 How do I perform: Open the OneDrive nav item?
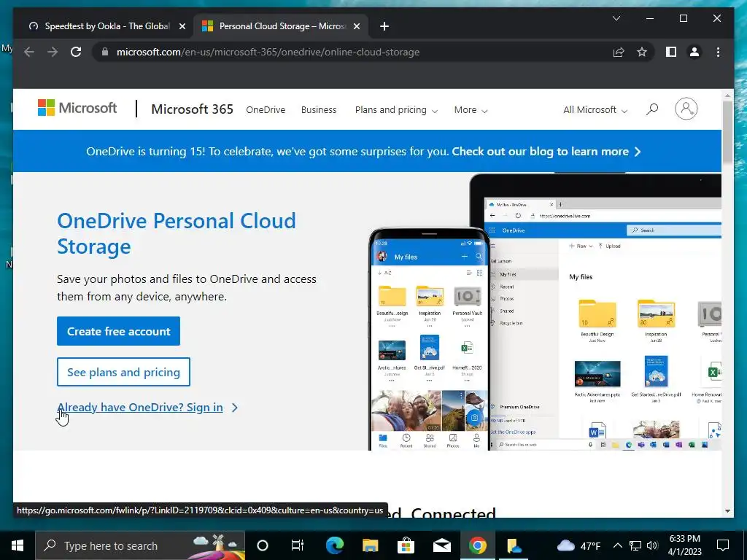pos(266,109)
